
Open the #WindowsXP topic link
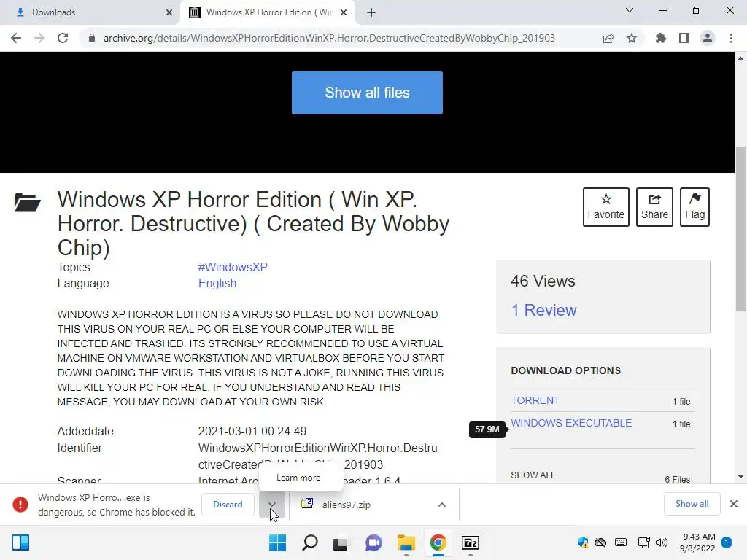[233, 267]
